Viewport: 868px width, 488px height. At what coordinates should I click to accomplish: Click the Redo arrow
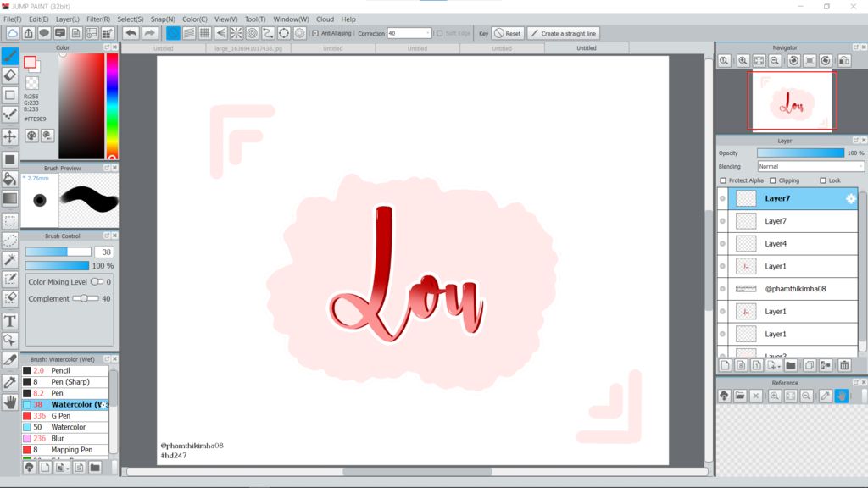(x=149, y=33)
